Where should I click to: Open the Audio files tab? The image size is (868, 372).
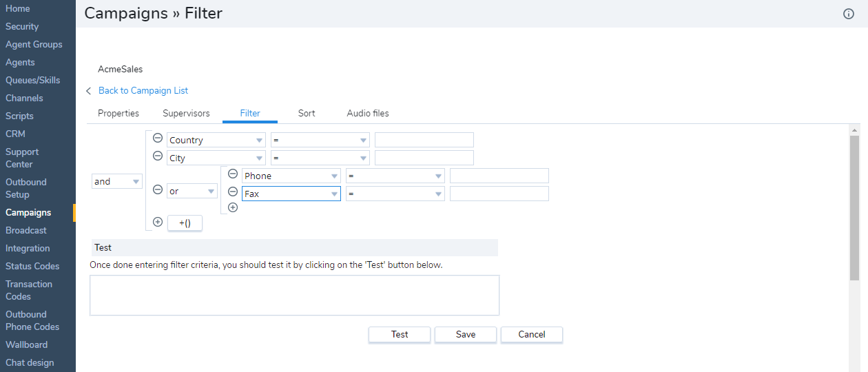(x=368, y=113)
